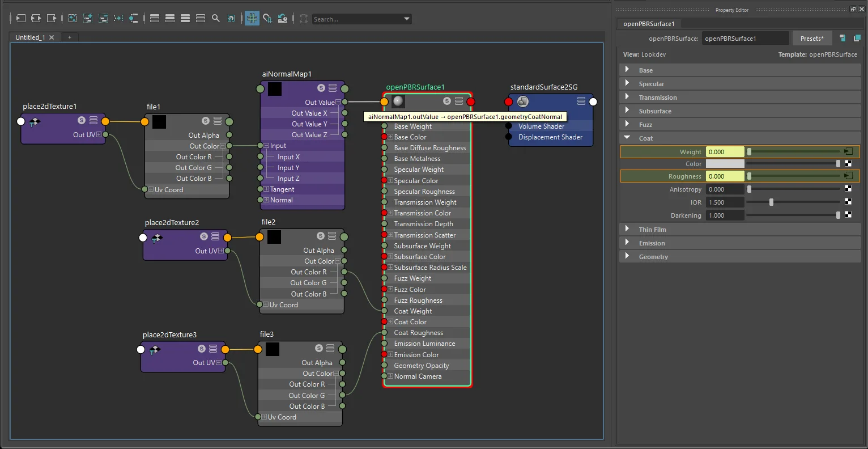This screenshot has height=449, width=868.
Task: Click the rearrange graph layout icon
Action: point(118,18)
